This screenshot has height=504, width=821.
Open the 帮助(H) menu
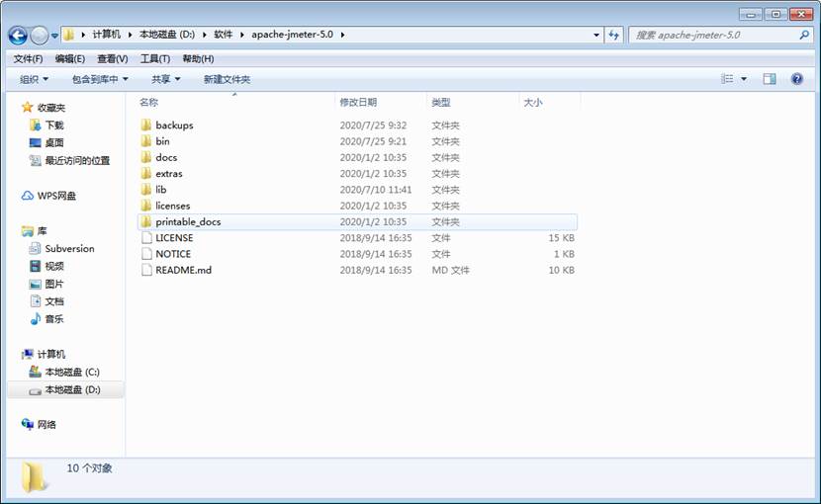pyautogui.click(x=198, y=58)
